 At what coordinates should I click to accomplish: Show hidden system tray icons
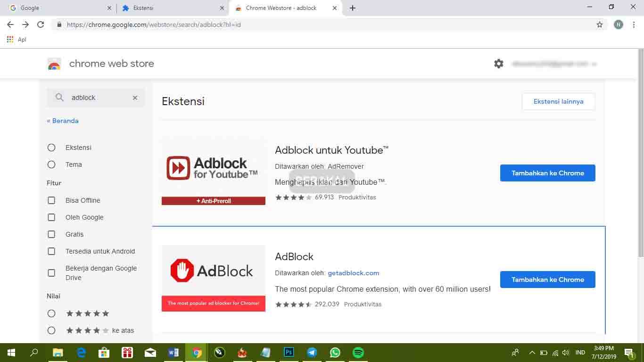tap(532, 353)
